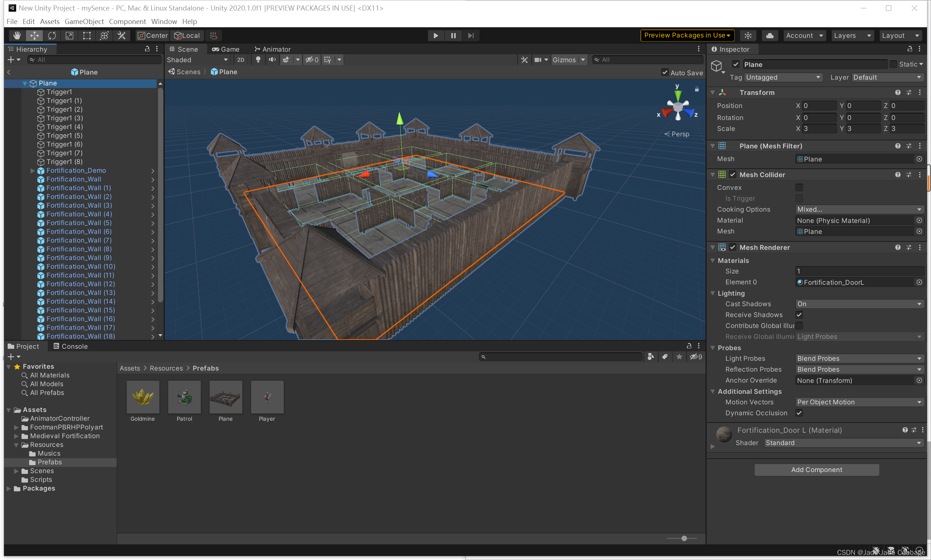Expand the Fortification_Demo tree item
This screenshot has height=560, width=931.
coord(32,171)
